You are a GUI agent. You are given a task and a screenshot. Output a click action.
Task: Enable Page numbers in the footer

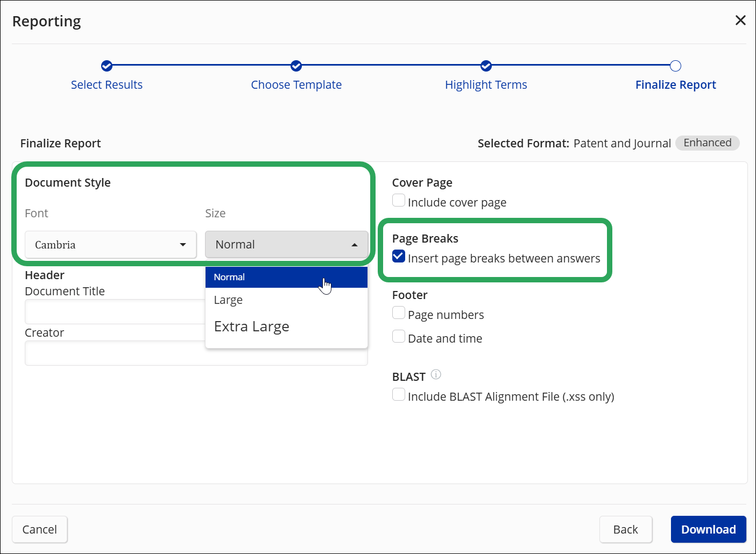398,312
